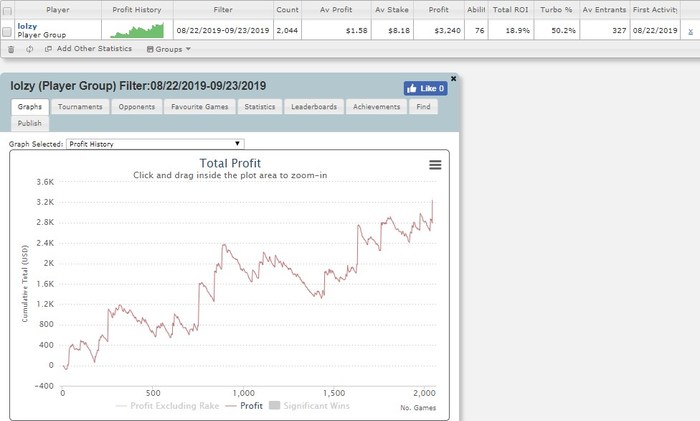Sort by the Total ROI column header
This screenshot has height=421, width=700.
511,9
